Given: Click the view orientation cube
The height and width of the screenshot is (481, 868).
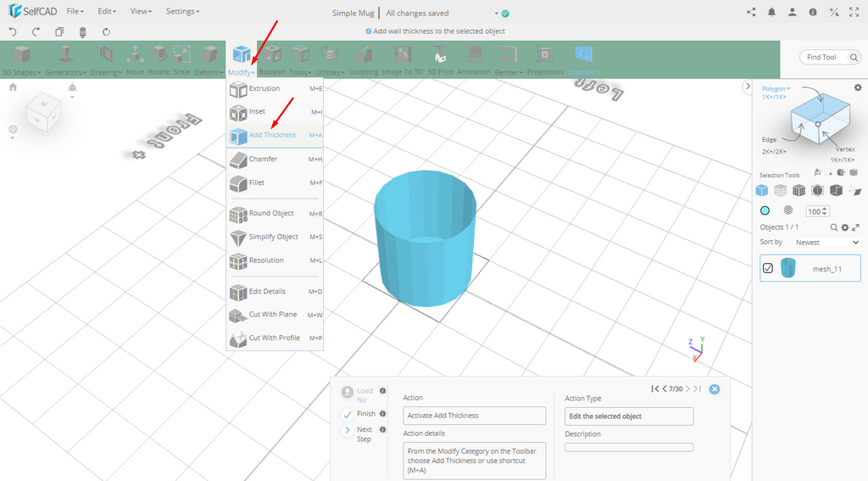Looking at the screenshot, I should pos(43,111).
